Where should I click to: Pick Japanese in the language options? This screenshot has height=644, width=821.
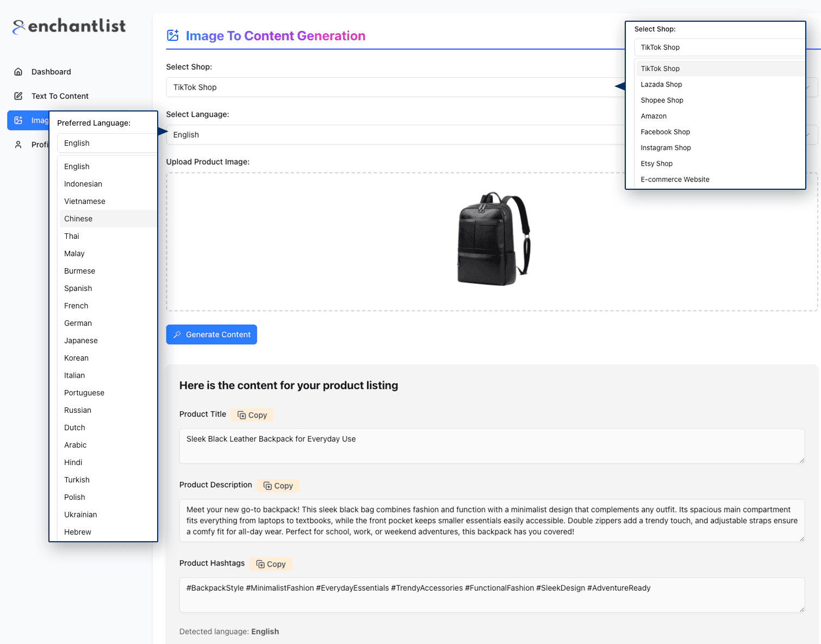[81, 340]
